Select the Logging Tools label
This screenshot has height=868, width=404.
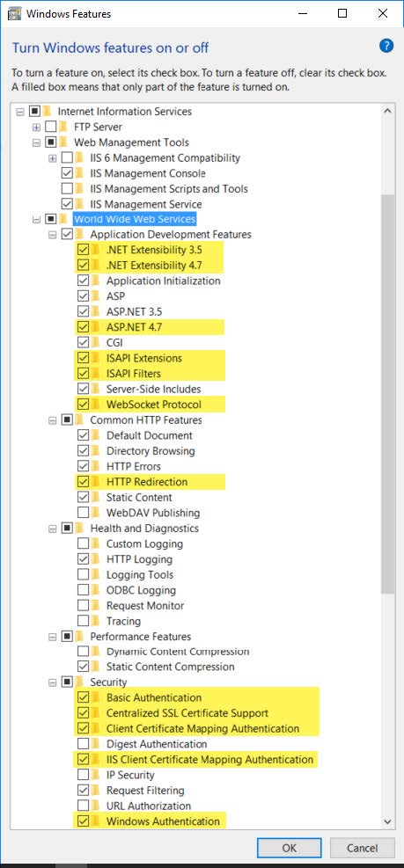tap(140, 575)
